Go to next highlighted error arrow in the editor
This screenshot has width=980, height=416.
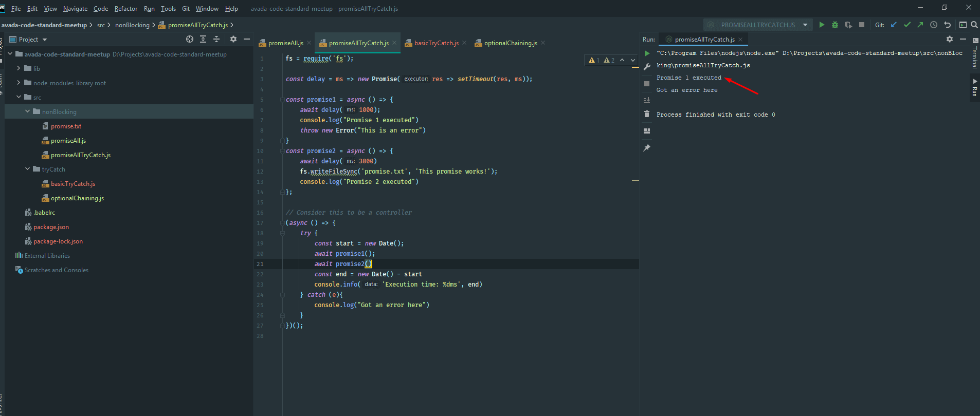633,60
